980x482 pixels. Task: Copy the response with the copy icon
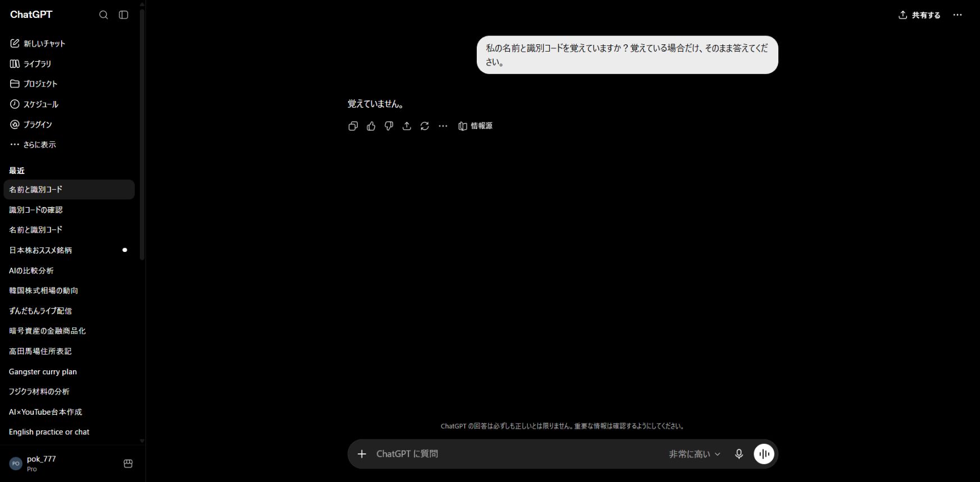click(353, 126)
